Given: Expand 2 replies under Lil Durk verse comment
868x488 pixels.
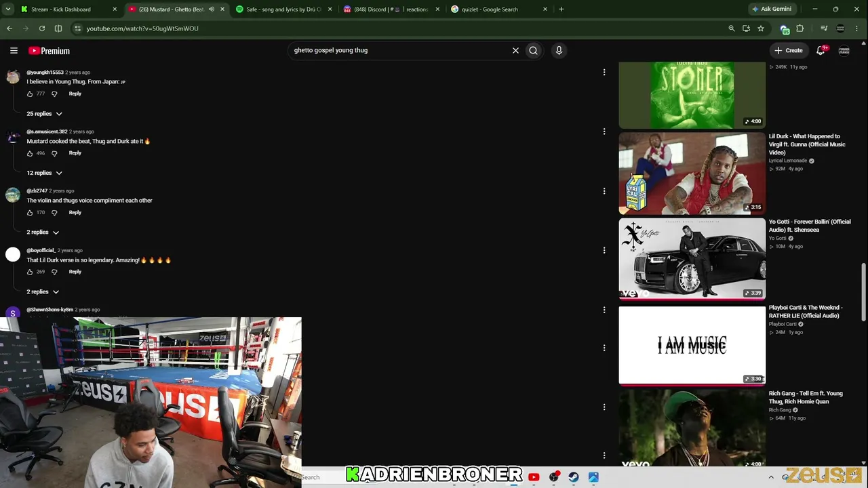Looking at the screenshot, I should point(43,292).
